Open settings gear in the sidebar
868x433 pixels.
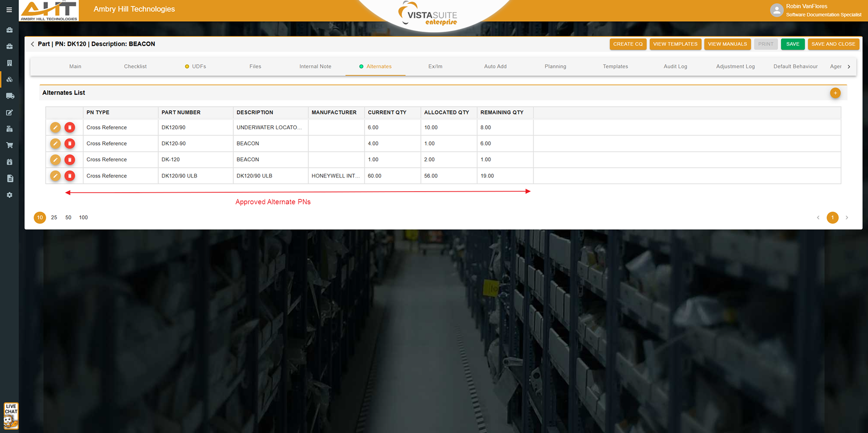click(x=9, y=195)
